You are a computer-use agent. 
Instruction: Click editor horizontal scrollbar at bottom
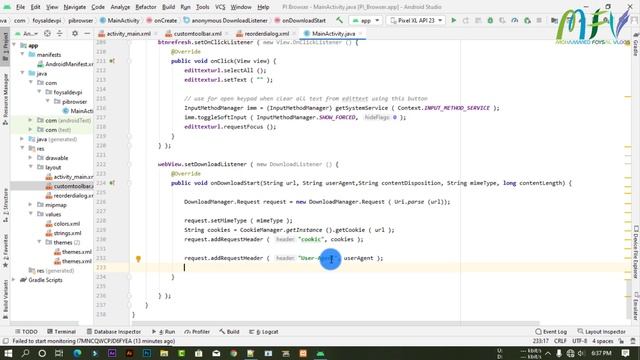(x=335, y=322)
